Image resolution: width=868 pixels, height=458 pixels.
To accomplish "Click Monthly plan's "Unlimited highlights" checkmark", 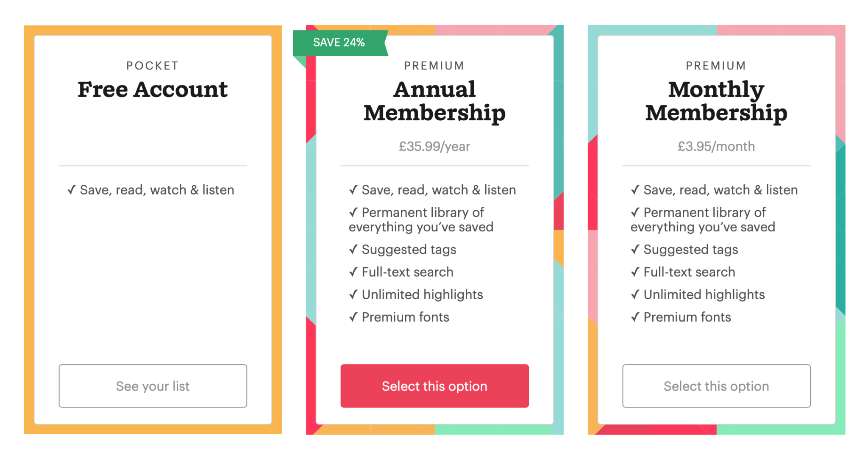I will tap(635, 294).
